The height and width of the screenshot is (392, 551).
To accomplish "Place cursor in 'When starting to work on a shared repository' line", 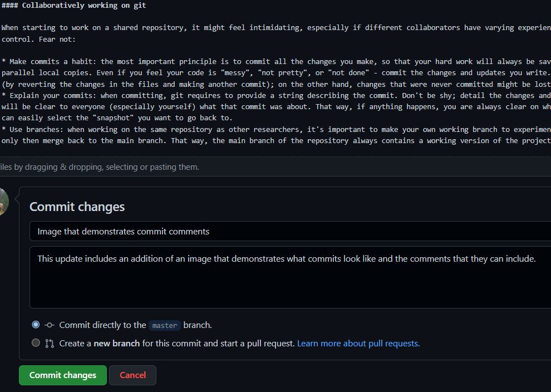I will (275, 28).
